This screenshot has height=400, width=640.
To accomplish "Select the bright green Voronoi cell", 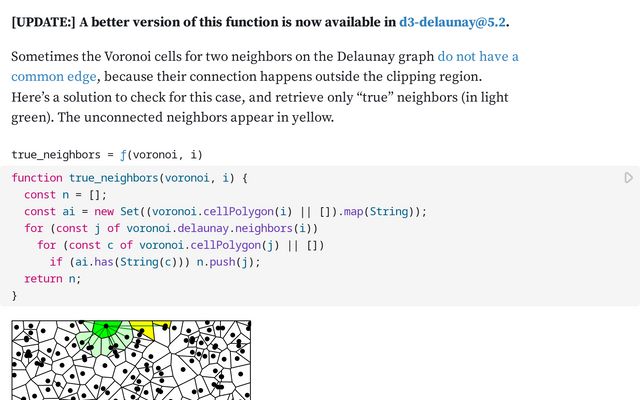I will tap(104, 327).
